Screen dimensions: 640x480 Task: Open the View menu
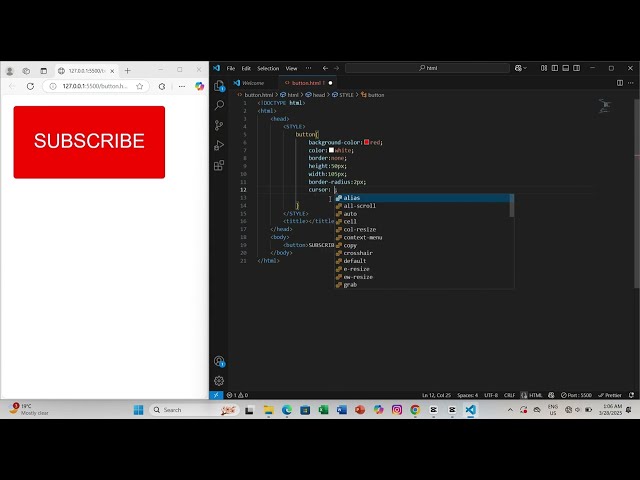(x=291, y=68)
